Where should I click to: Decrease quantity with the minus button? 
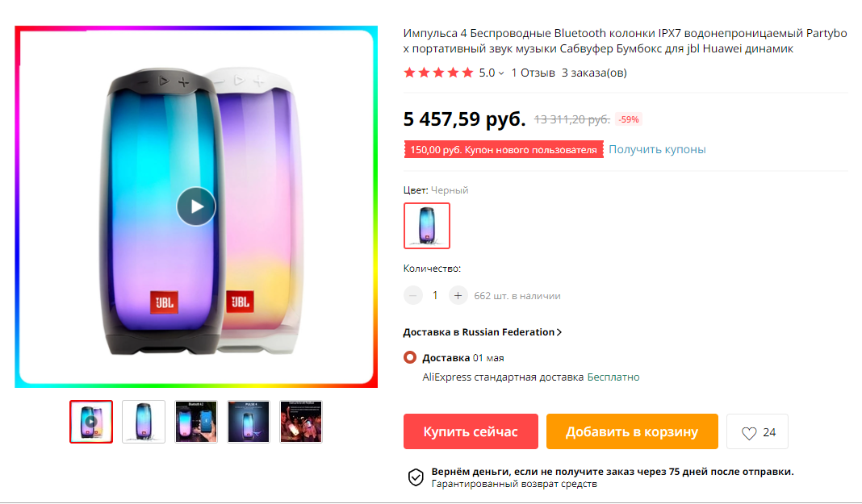click(x=413, y=295)
